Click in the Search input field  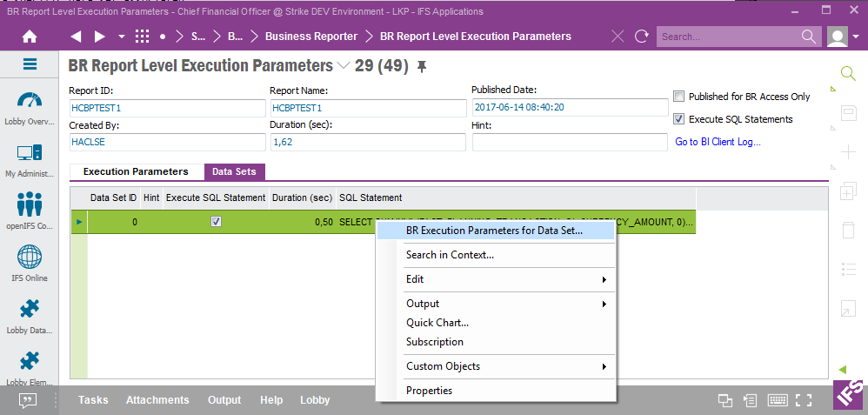(728, 37)
